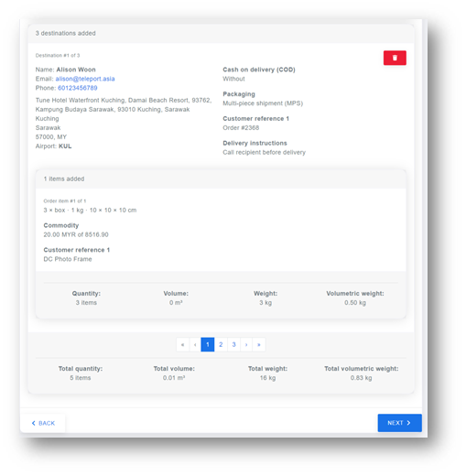
Task: Click the Total weight 16 kg summary
Action: point(267,373)
